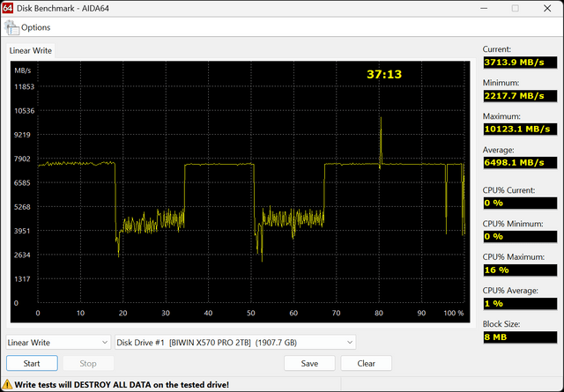The height and width of the screenshot is (392, 564).
Task: Click the Options toolbar icon
Action: pos(11,27)
